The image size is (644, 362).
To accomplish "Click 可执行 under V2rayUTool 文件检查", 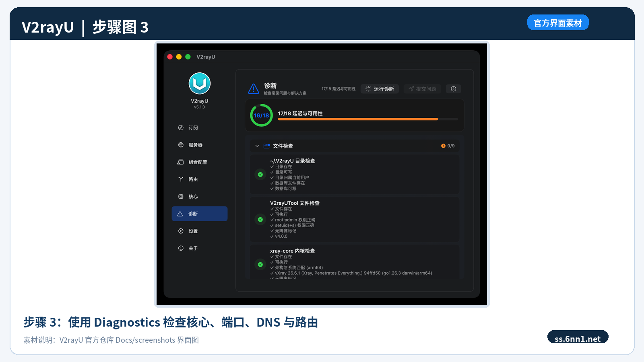I will (x=279, y=214).
